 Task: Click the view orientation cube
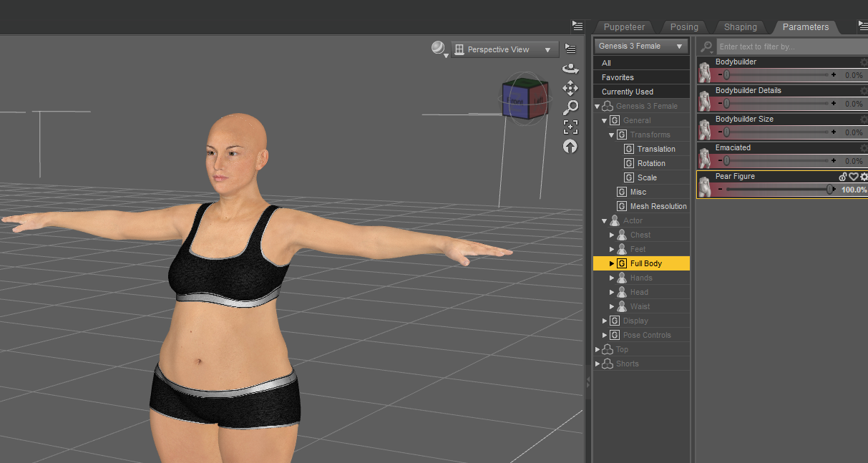pos(525,99)
